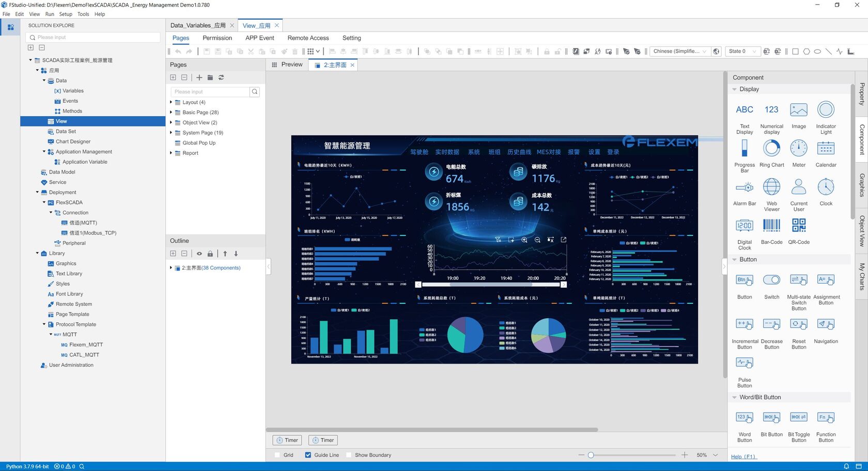Image resolution: width=868 pixels, height=471 pixels.
Task: Open the Preview tab
Action: click(287, 65)
